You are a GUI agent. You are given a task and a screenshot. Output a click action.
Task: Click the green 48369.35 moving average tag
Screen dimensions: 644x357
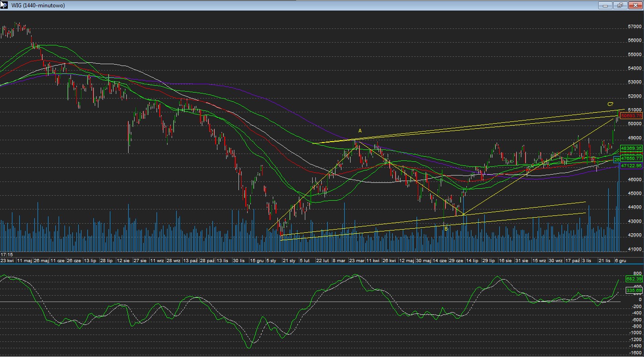[x=631, y=148]
